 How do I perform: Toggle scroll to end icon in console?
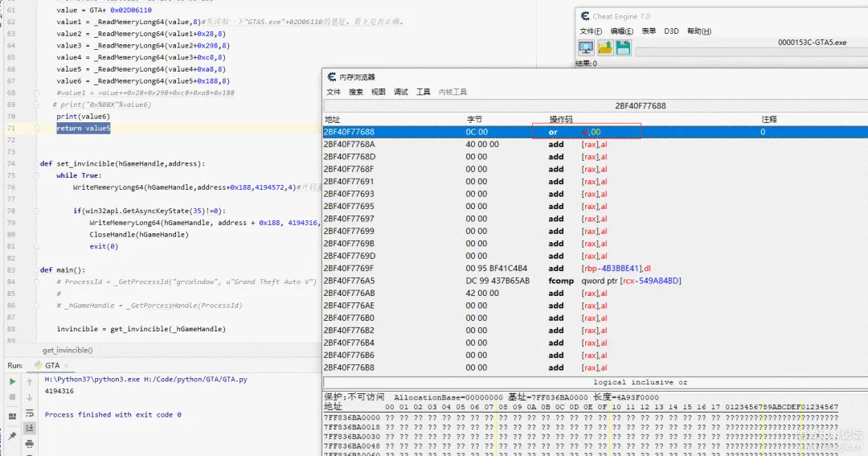pyautogui.click(x=30, y=428)
